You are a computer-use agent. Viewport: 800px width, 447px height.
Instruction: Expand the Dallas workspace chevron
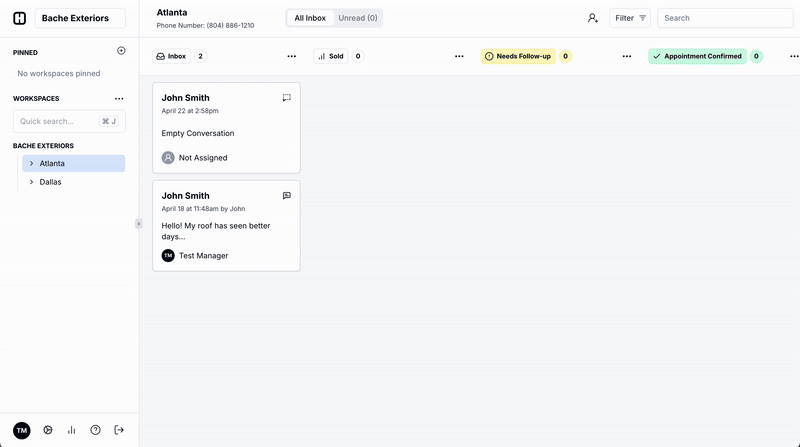point(31,182)
